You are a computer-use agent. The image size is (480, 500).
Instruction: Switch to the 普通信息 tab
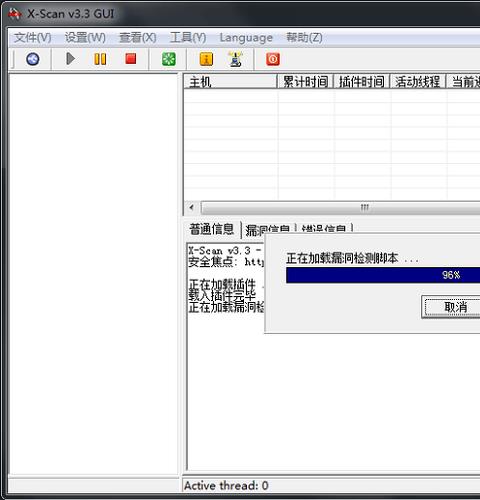pos(212,229)
